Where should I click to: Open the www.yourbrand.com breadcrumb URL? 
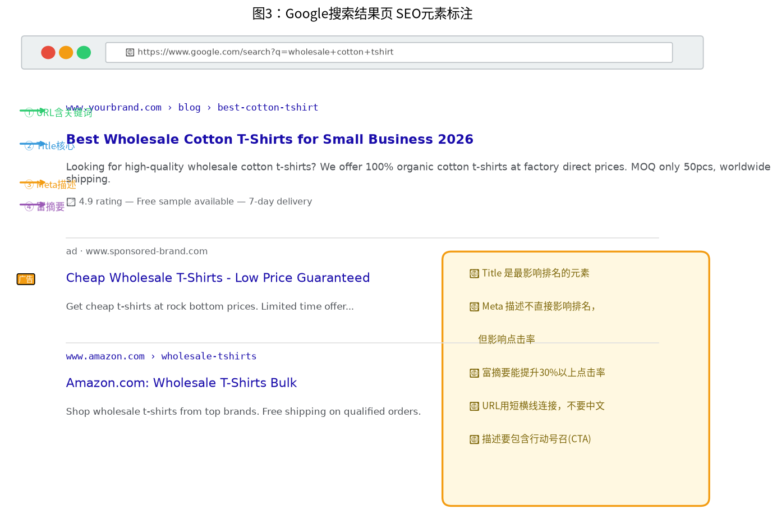click(x=192, y=107)
